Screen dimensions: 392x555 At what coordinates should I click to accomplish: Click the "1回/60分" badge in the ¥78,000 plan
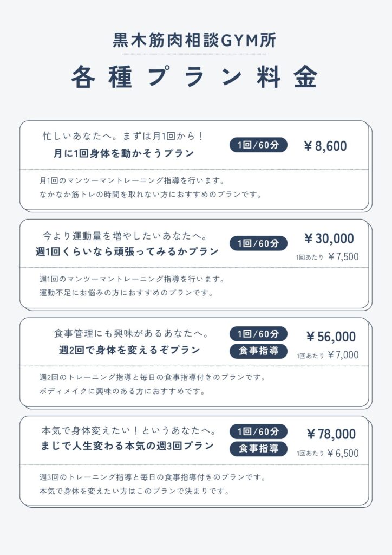(x=258, y=431)
